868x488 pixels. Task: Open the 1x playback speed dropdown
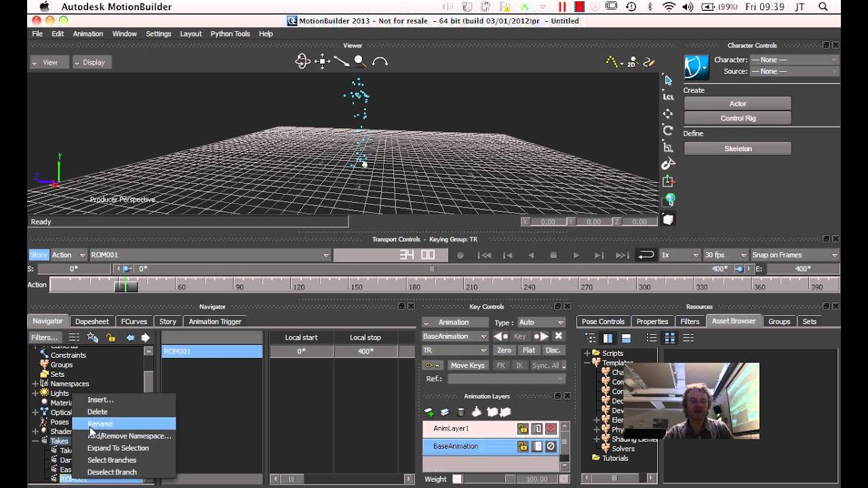(680, 255)
